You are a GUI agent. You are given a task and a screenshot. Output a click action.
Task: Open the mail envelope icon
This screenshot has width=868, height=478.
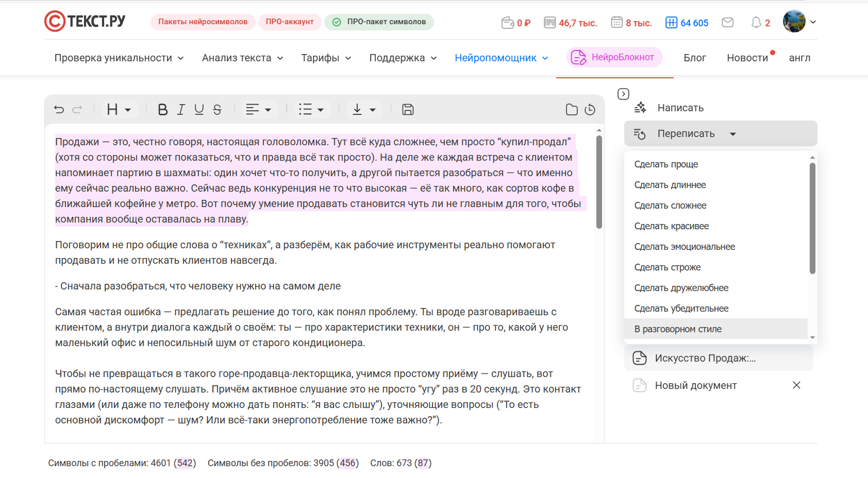(727, 22)
